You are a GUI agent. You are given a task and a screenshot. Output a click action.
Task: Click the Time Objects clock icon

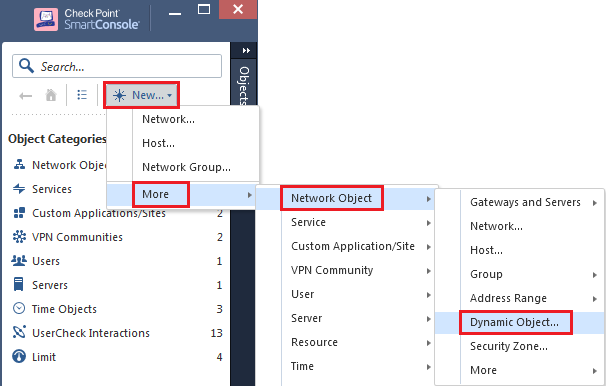pos(19,308)
